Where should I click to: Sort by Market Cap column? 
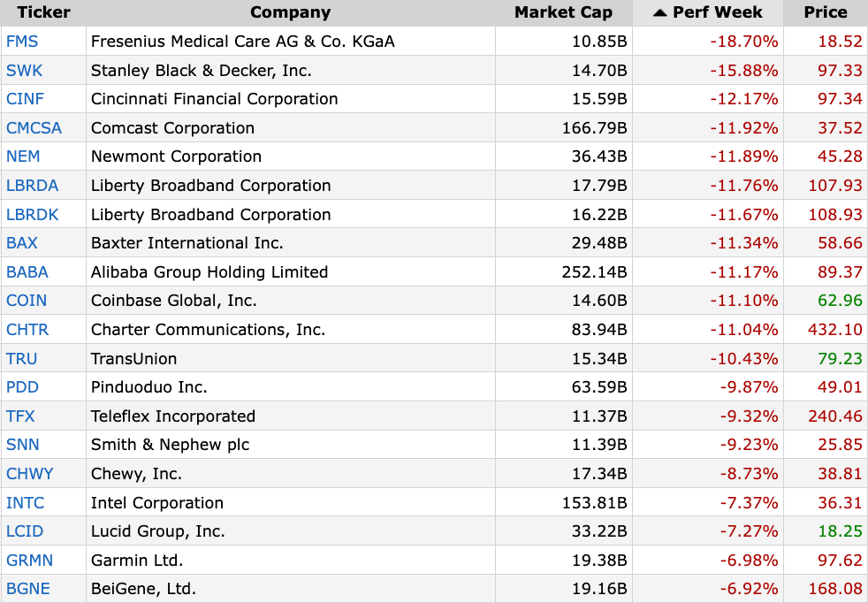[x=564, y=12]
